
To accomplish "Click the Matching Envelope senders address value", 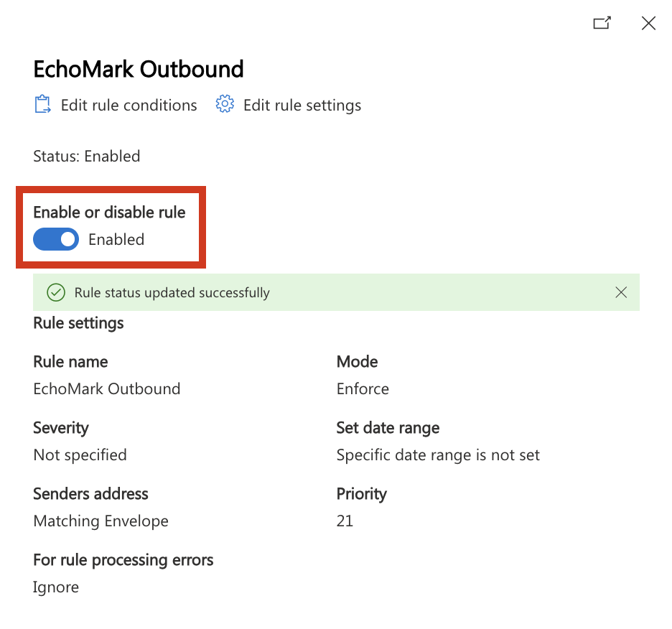I will tap(101, 521).
